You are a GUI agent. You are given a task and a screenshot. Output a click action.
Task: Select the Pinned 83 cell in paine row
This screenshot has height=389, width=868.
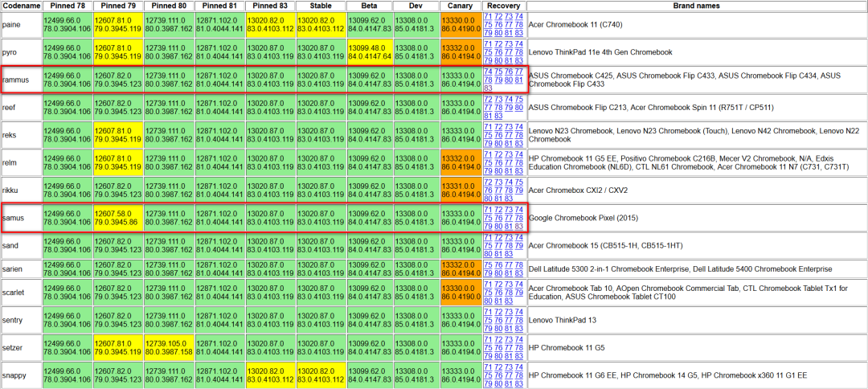269,24
